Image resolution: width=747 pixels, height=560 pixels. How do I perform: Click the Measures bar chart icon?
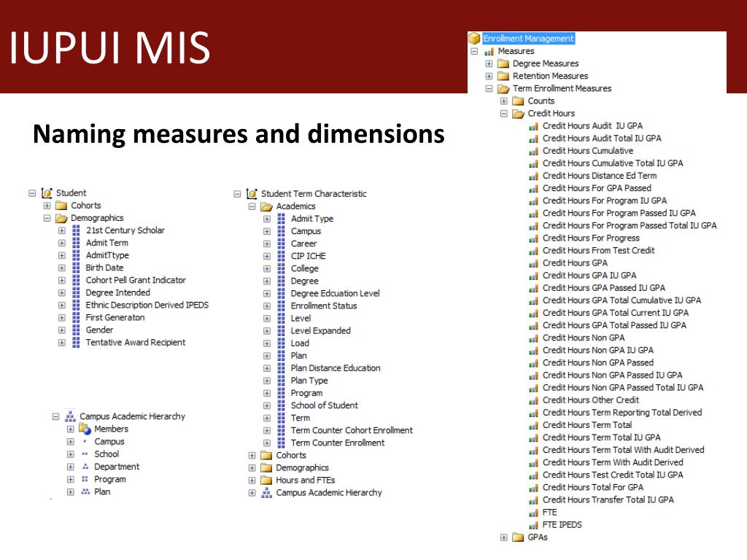(489, 52)
